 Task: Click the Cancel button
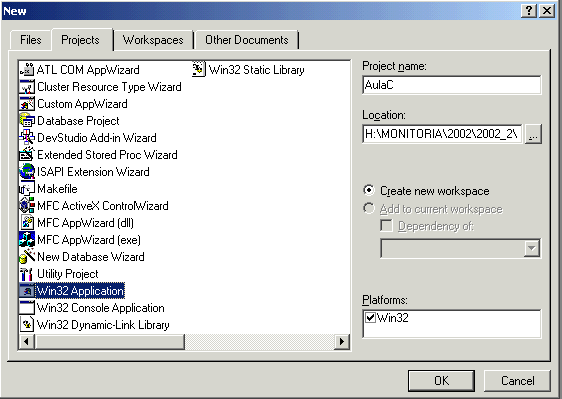pos(518,380)
